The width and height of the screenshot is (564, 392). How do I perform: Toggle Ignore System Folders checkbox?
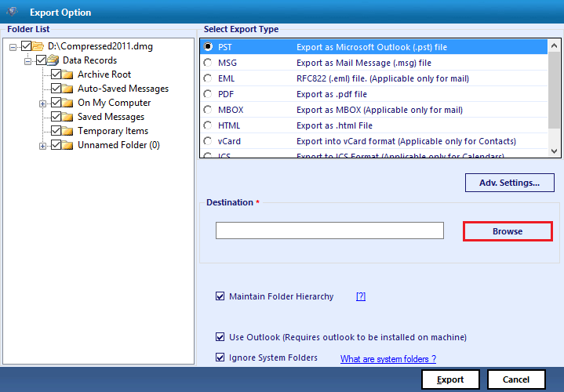[220, 358]
